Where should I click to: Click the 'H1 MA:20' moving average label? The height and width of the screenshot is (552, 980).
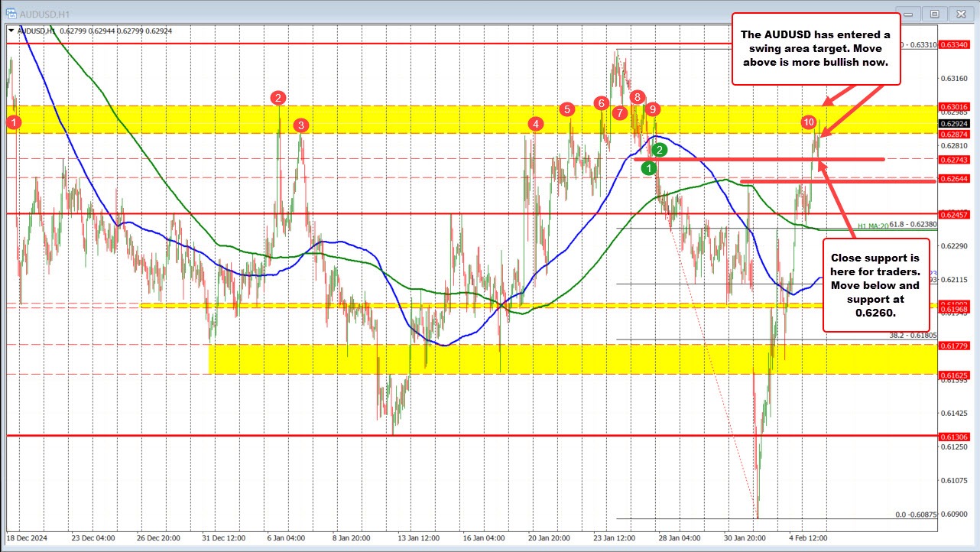pos(872,226)
